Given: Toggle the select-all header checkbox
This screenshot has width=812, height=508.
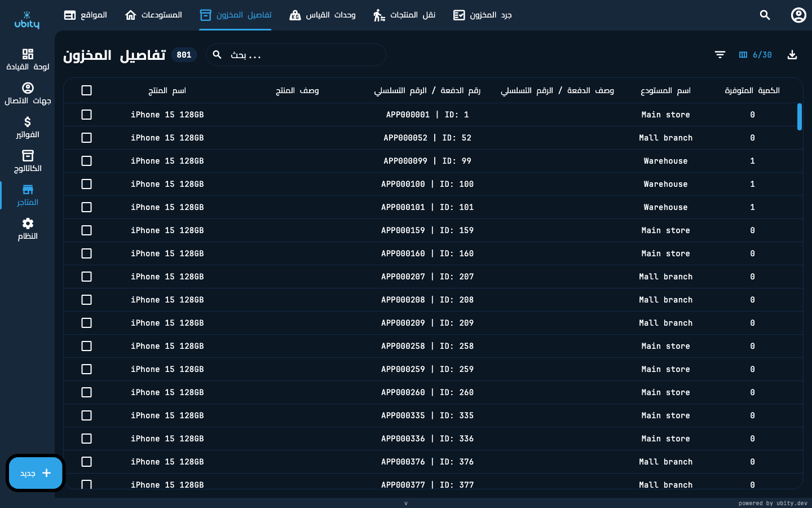Looking at the screenshot, I should pyautogui.click(x=86, y=90).
